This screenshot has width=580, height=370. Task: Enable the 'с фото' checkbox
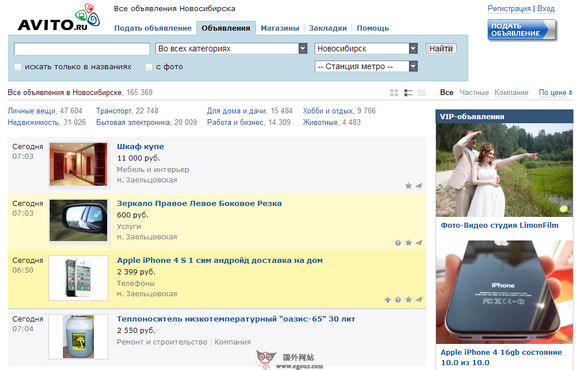(x=149, y=67)
